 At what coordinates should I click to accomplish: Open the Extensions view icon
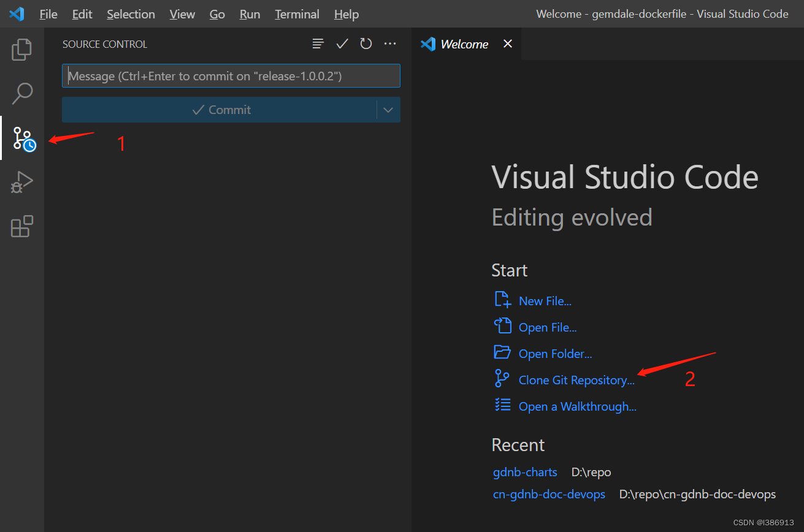tap(22, 226)
